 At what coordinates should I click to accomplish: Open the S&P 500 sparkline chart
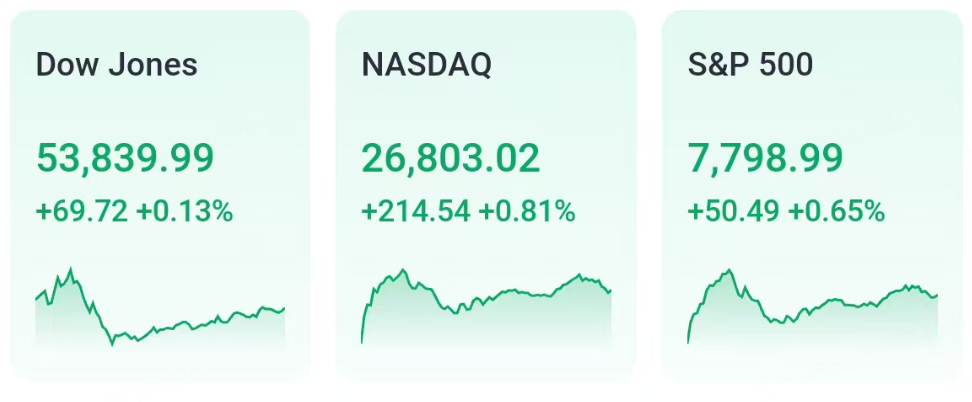coord(813,307)
